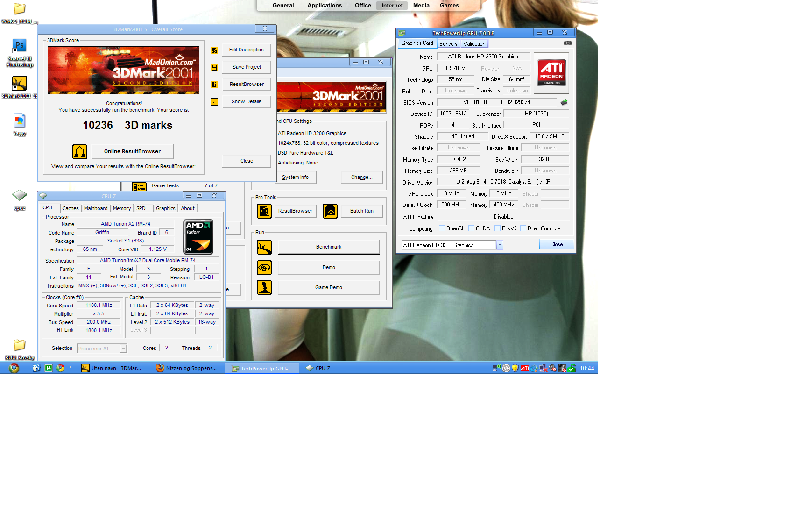The height and width of the screenshot is (505, 812).
Task: Close the GPU-Z dialog with Close button
Action: pyautogui.click(x=557, y=244)
